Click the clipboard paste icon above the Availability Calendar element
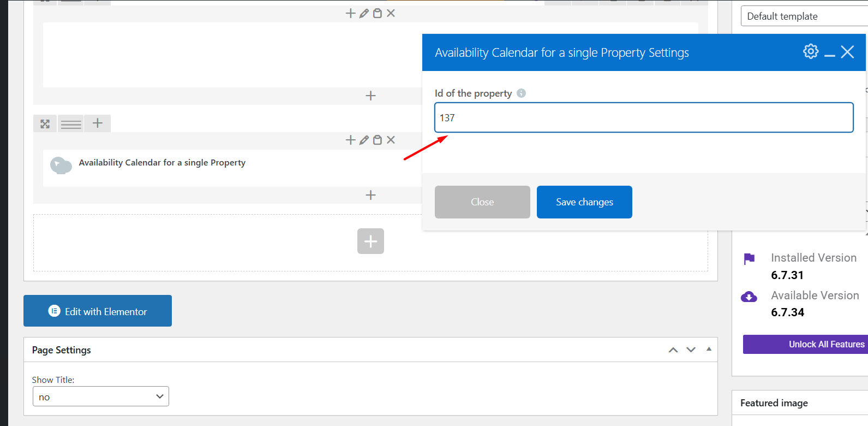Image resolution: width=868 pixels, height=426 pixels. 377,140
